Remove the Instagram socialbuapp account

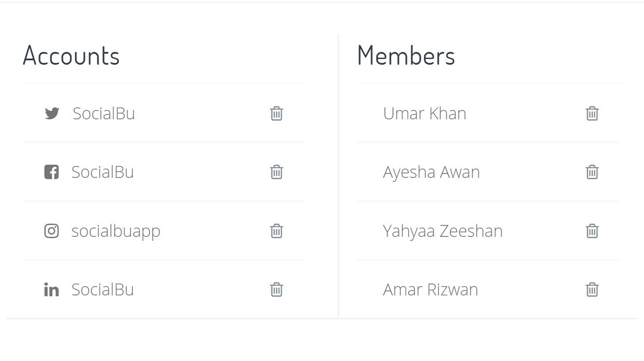[x=276, y=231]
